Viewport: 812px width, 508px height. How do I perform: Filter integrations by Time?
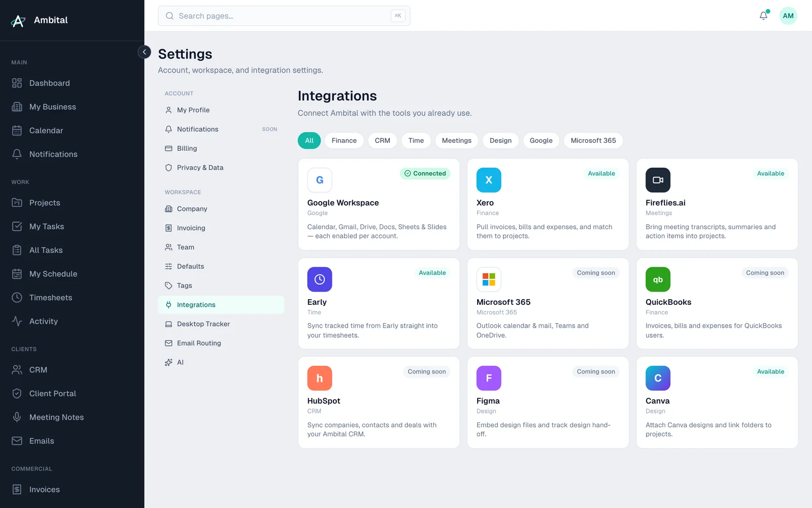pyautogui.click(x=416, y=141)
